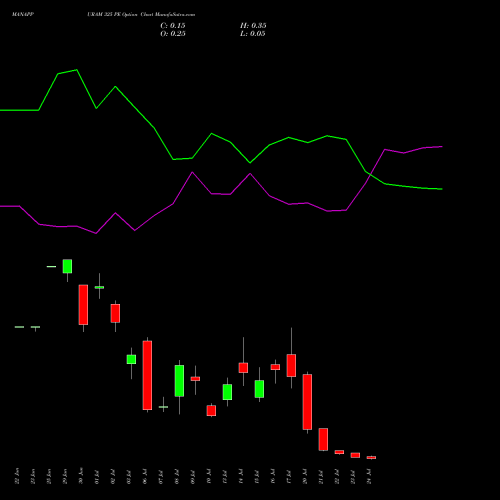The height and width of the screenshot is (500, 500).
Task: Click the '25 Jun' date axis label
Action: [x=49, y=476]
